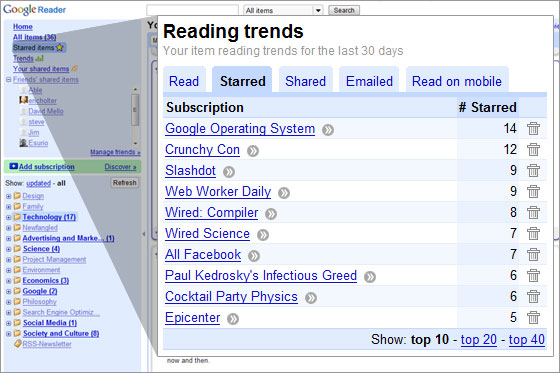
Task: Click the trash icon next to Crunchy Con
Action: tap(533, 150)
